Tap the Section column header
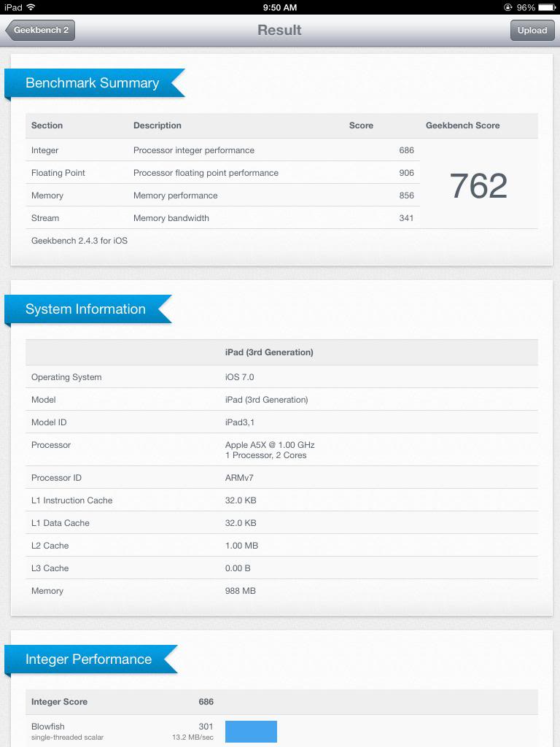This screenshot has height=747, width=560. [x=47, y=125]
